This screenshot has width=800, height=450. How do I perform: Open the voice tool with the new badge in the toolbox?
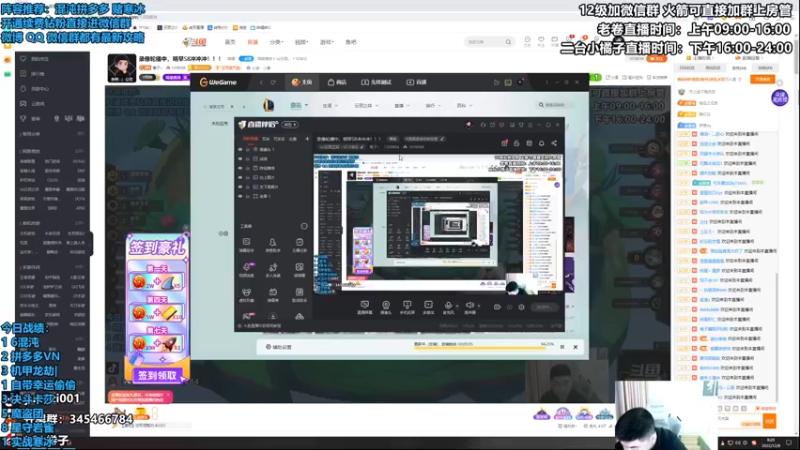[x=246, y=269]
